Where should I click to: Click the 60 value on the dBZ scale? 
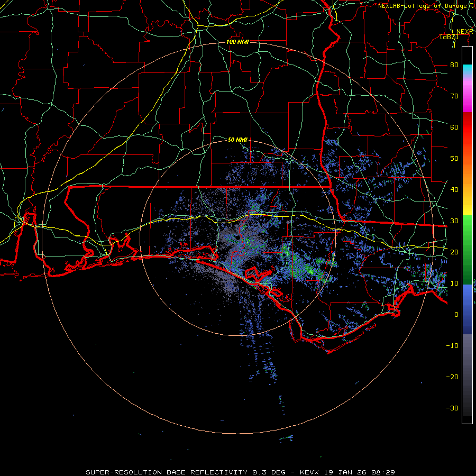coord(454,127)
